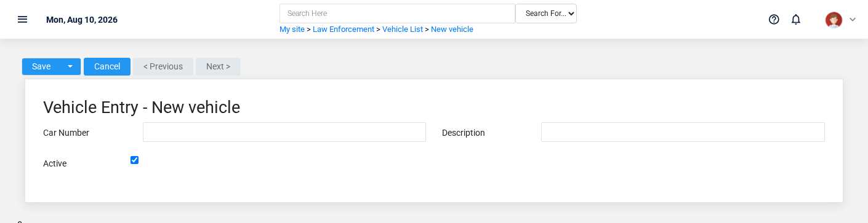Open Law Enforcement breadcrumb link

[344, 29]
